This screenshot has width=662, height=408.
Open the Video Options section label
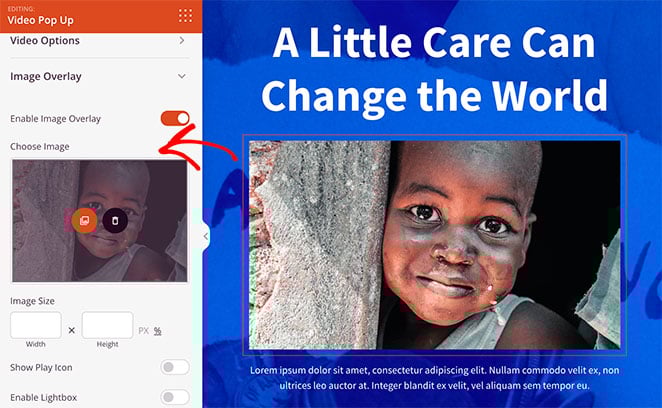pyautogui.click(x=45, y=41)
